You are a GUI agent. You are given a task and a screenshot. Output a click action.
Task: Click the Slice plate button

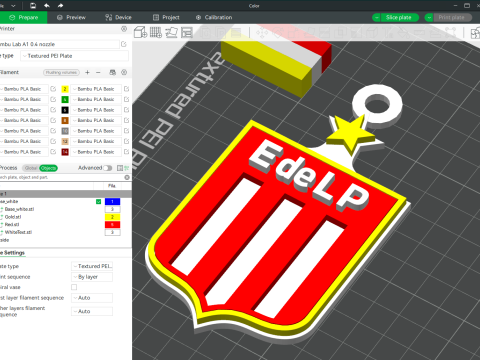[399, 17]
